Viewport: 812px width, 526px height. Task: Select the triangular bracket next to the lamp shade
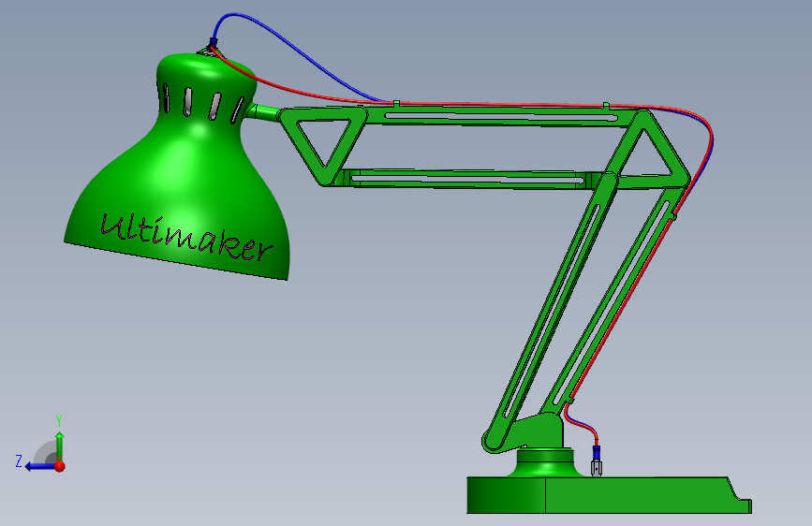[x=324, y=145]
